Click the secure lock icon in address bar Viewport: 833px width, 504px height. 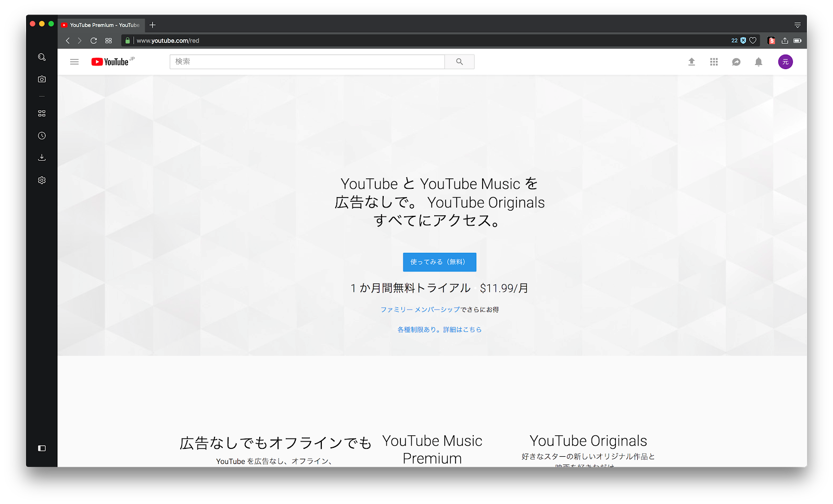[128, 41]
